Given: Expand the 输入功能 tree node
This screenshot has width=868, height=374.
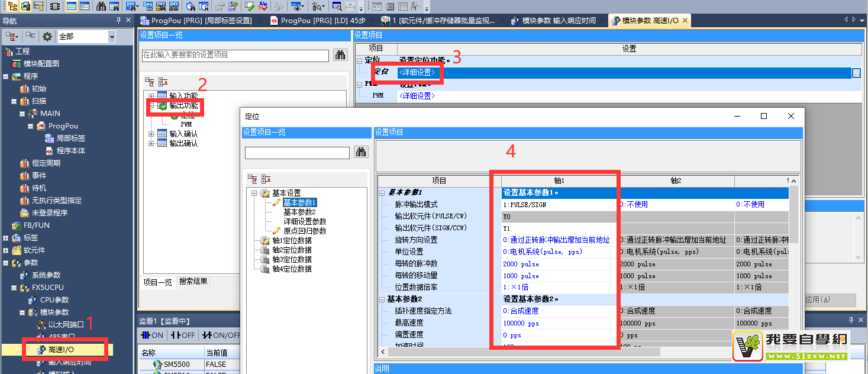Looking at the screenshot, I should tap(151, 96).
